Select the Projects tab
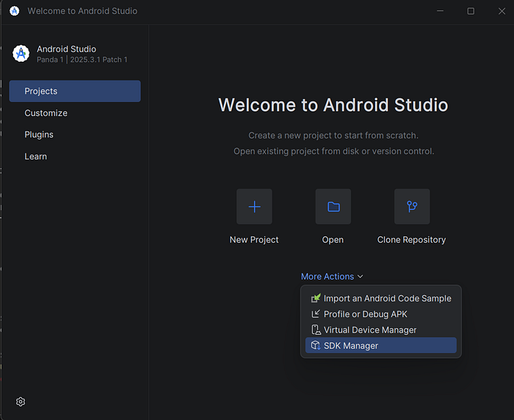Image resolution: width=514 pixels, height=420 pixels. click(75, 91)
